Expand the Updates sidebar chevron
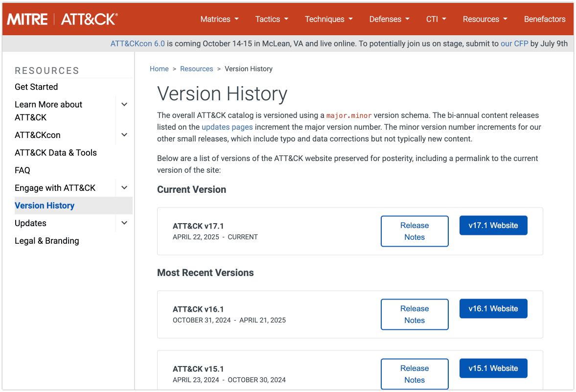The height and width of the screenshot is (392, 576). [x=124, y=223]
